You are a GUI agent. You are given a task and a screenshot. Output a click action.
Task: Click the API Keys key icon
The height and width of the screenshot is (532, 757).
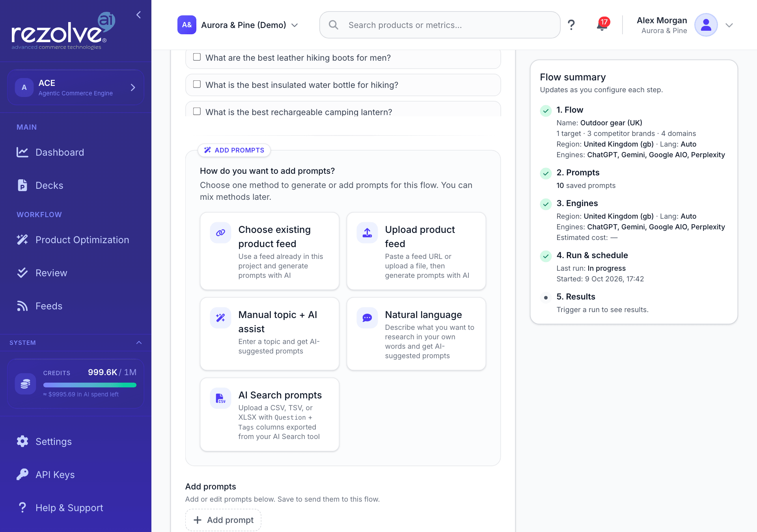click(x=22, y=474)
